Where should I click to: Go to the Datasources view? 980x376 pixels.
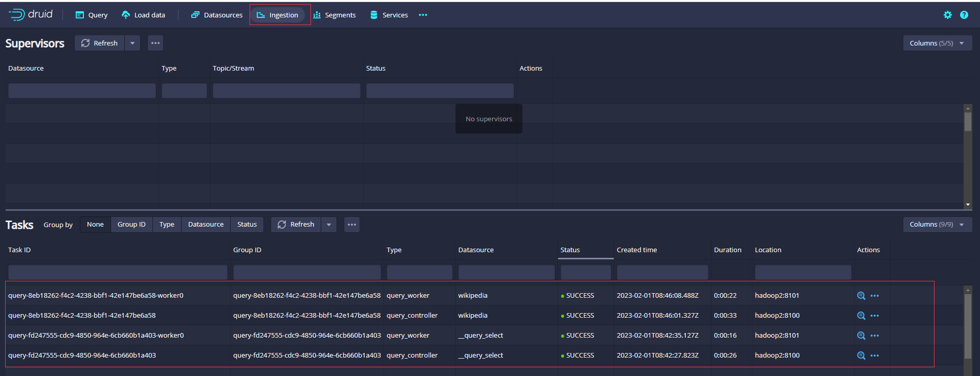pos(217,15)
